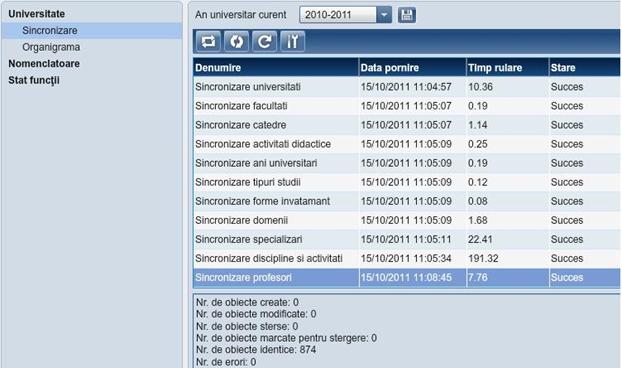Click the 'An universitar curent' label

(x=240, y=15)
